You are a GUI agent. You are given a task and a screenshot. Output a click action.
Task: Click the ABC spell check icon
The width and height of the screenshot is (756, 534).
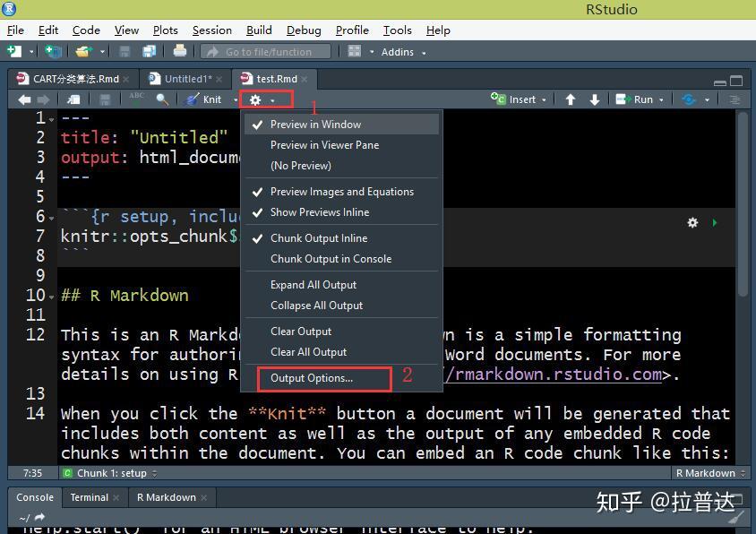coord(137,98)
